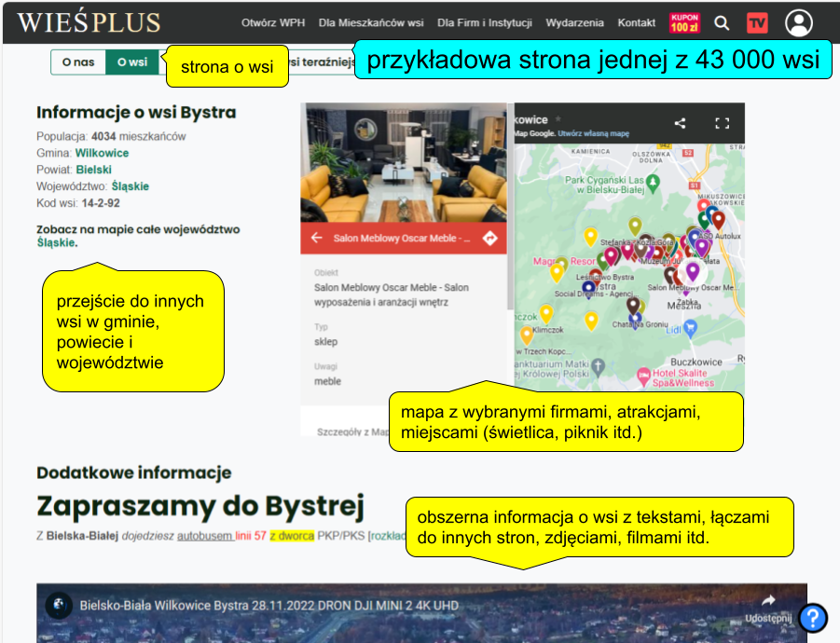
Task: Click 'Utwórz własną mapę' link on map
Action: (x=594, y=134)
